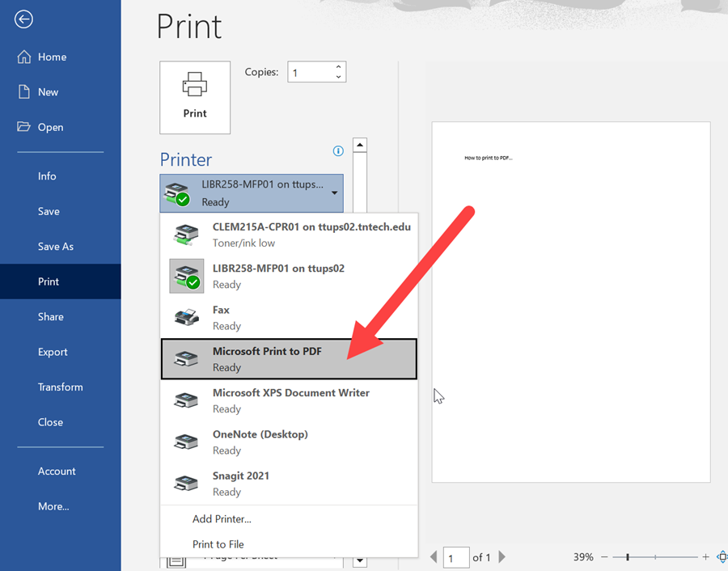Go to next page in preview
The image size is (728, 571).
[x=502, y=556]
